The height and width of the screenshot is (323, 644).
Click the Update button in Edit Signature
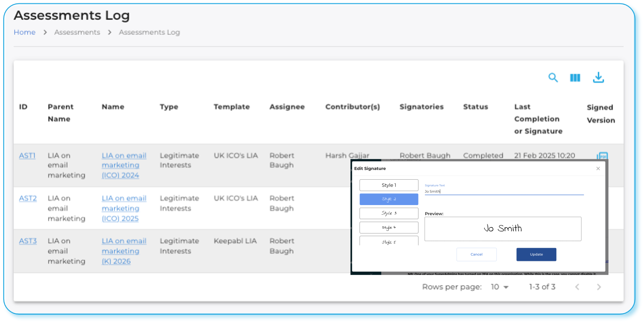tap(536, 254)
